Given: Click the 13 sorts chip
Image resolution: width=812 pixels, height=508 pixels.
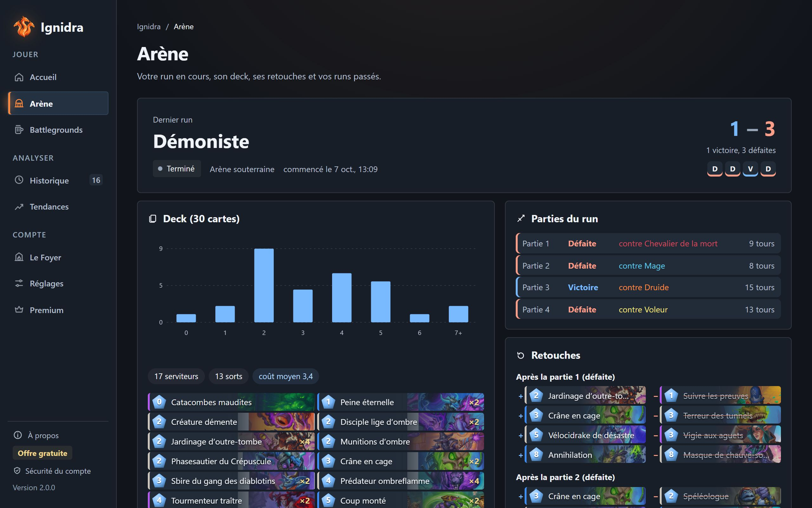Looking at the screenshot, I should click(x=228, y=376).
